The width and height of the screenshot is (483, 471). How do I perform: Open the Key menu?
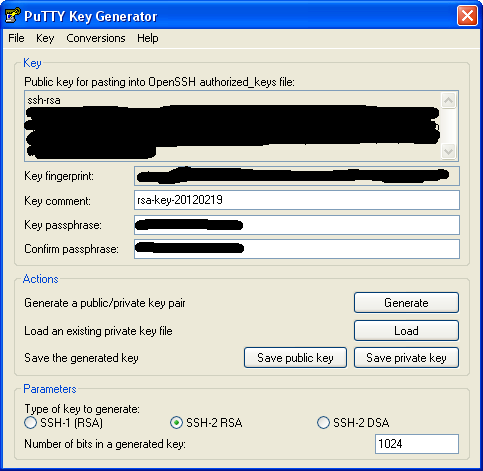point(45,38)
